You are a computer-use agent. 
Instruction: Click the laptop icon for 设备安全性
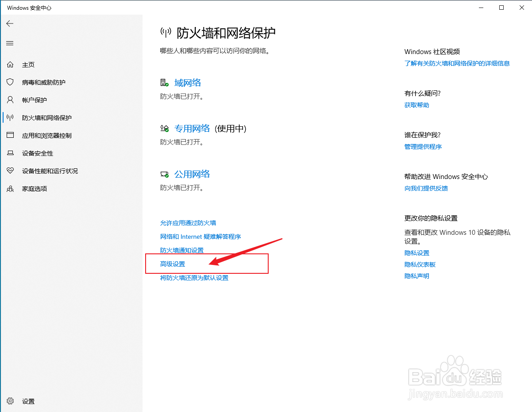(x=10, y=153)
